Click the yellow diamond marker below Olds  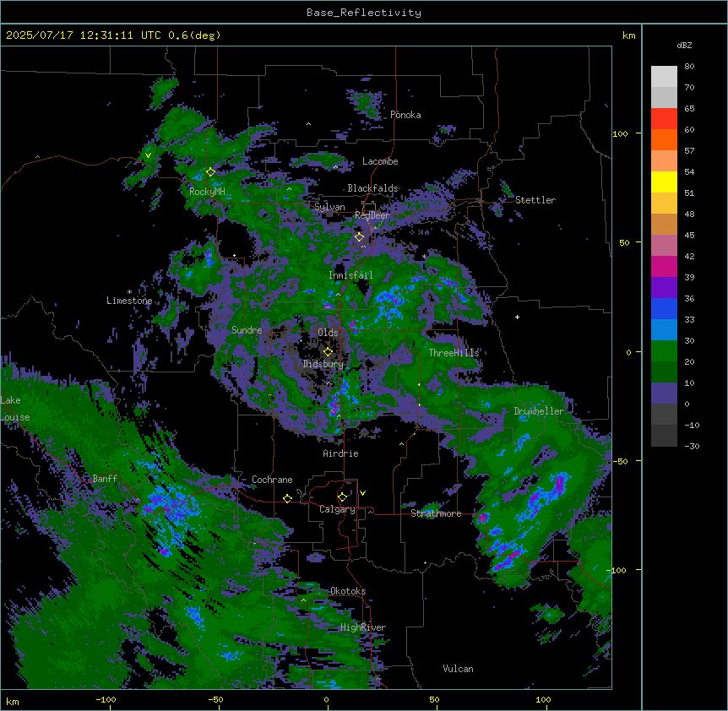pos(328,352)
